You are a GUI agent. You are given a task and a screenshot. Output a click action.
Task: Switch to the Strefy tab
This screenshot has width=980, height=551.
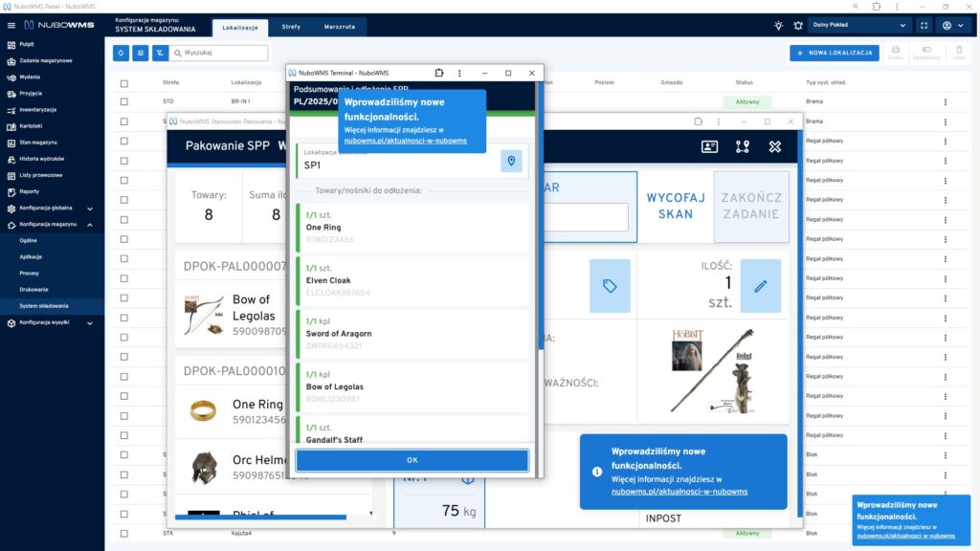290,27
